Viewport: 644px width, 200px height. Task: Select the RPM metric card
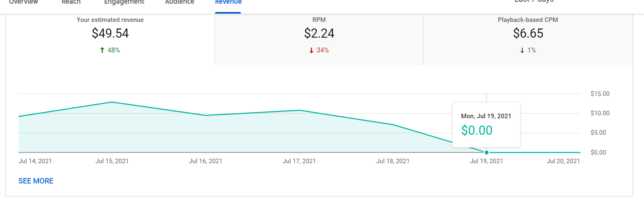click(x=319, y=39)
